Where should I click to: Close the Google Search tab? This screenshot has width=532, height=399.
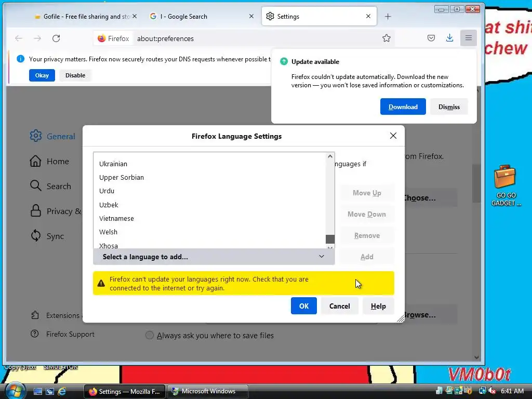click(251, 16)
